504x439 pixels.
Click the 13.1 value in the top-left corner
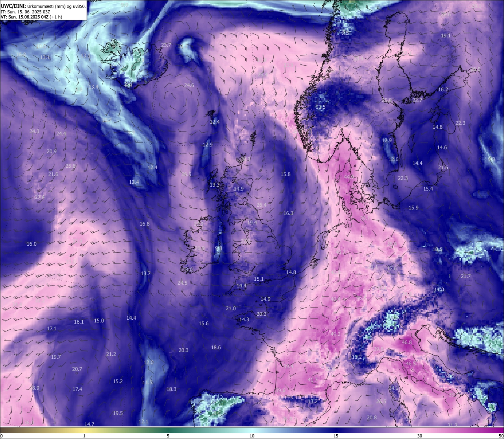[45, 57]
